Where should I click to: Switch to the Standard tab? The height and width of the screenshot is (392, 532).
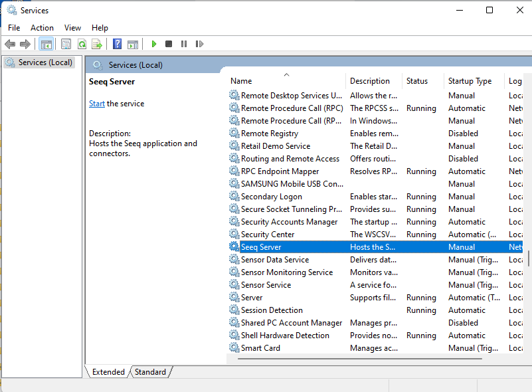coord(150,371)
